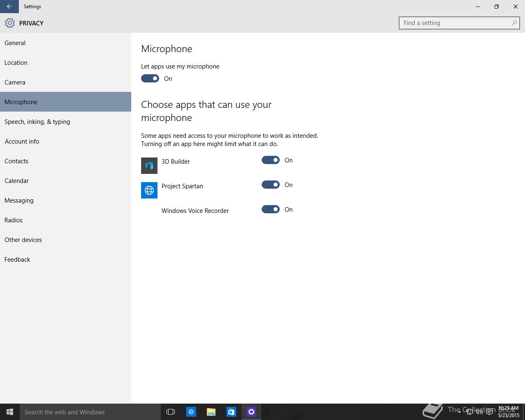Open File Explorer from the taskbar
The width and height of the screenshot is (525, 420).
pos(211,412)
